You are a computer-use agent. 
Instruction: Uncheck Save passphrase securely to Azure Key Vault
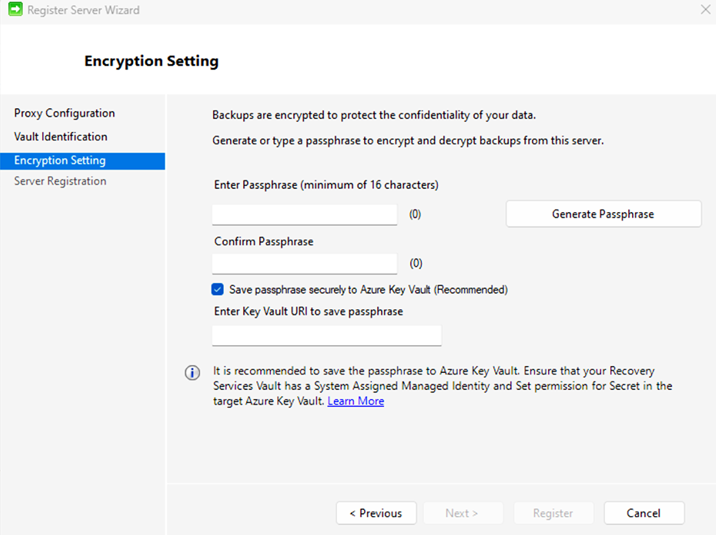click(x=218, y=289)
